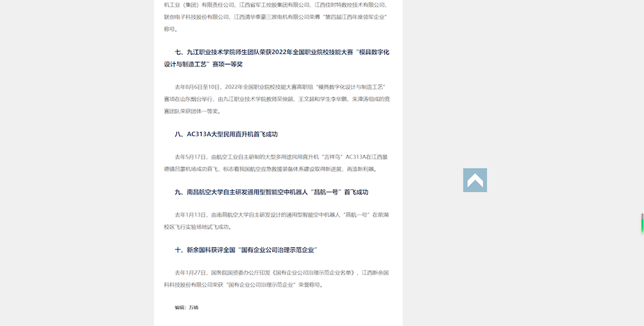Image resolution: width=644 pixels, height=326 pixels.
Task: Click the green scrollbar indicator at right edge
Action: click(x=642, y=225)
